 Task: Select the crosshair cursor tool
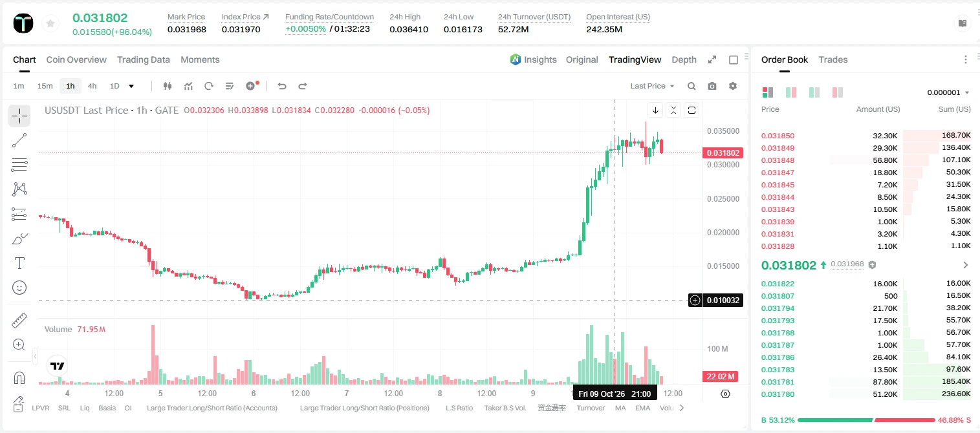(x=19, y=116)
